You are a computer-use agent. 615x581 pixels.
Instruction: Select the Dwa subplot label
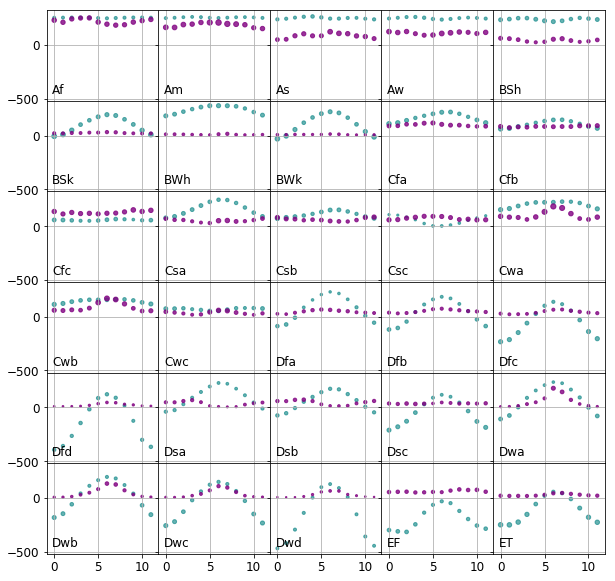512,452
